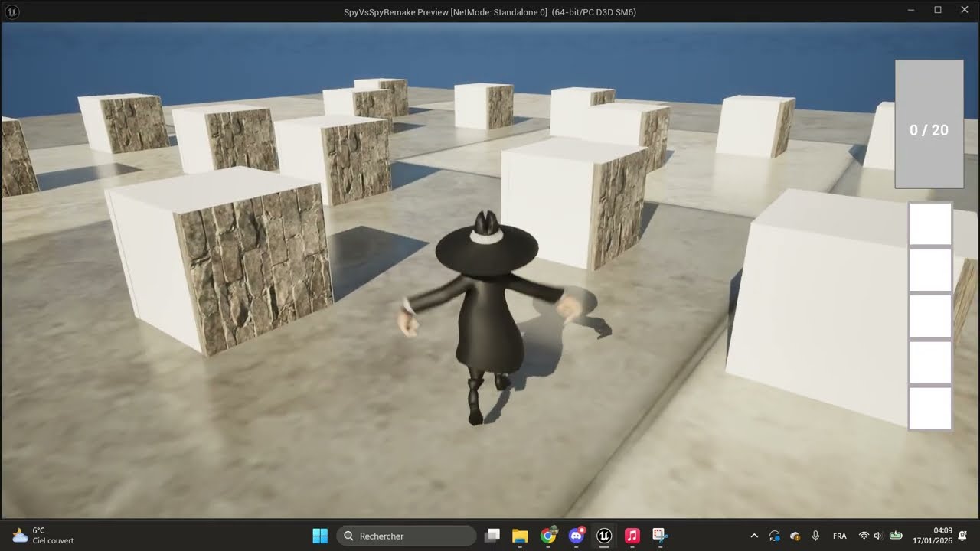Open Snipping Tool from the taskbar

[660, 536]
